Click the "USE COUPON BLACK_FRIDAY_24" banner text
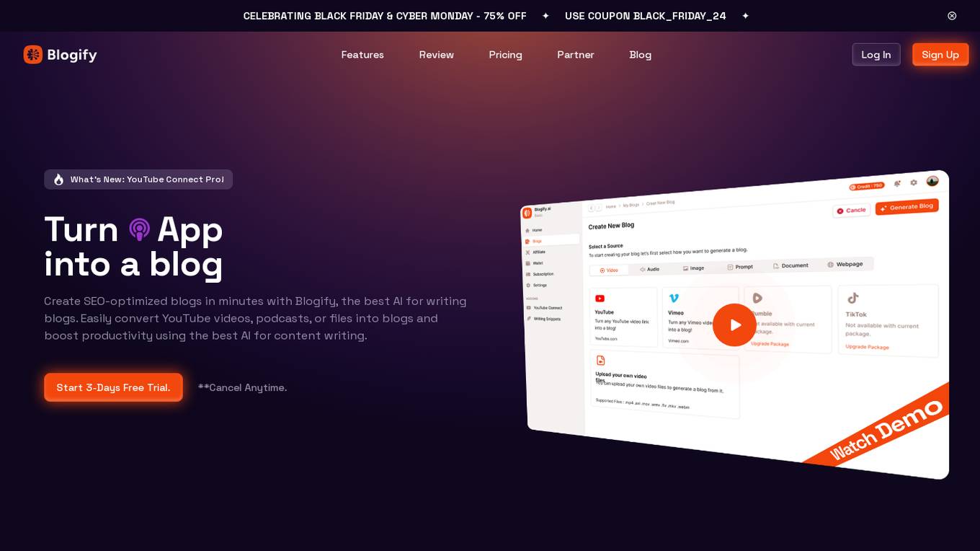This screenshot has width=980, height=551. pyautogui.click(x=645, y=16)
